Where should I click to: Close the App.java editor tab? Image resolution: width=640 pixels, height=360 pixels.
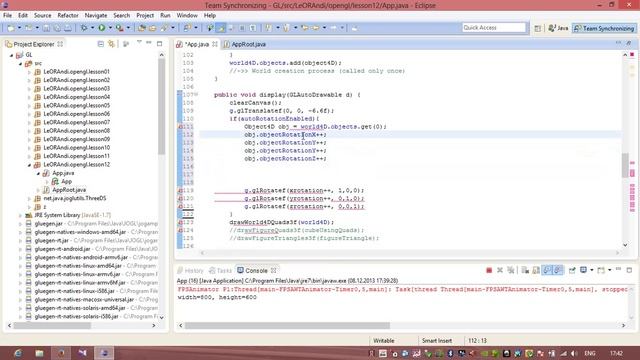[x=215, y=44]
